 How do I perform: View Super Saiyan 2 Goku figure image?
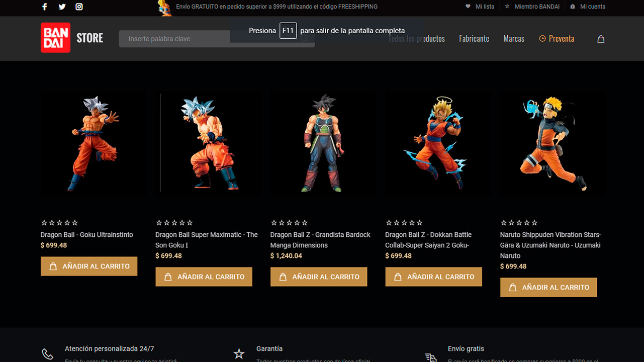click(x=438, y=143)
